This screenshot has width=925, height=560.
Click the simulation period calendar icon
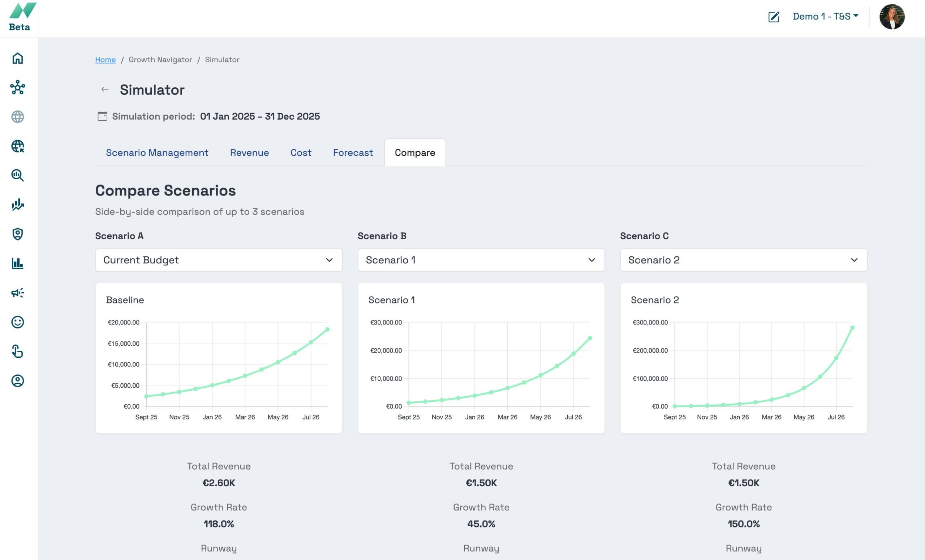102,116
